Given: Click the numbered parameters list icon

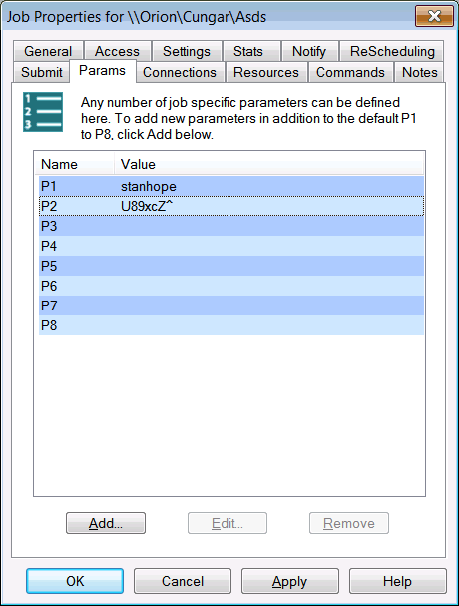Looking at the screenshot, I should (43, 112).
